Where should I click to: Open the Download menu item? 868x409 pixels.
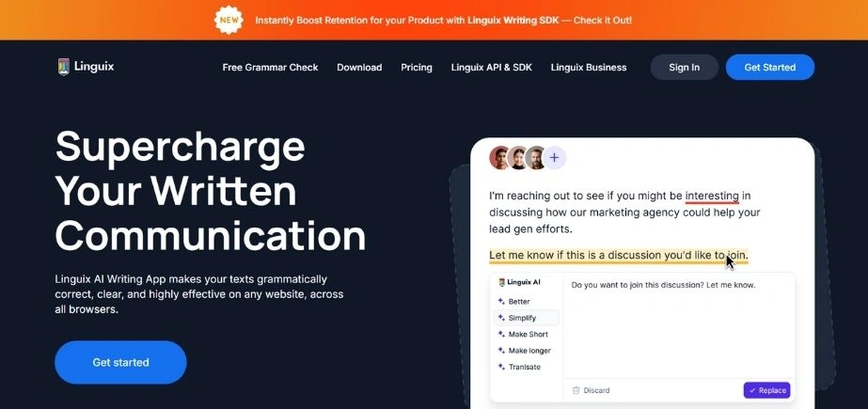tap(359, 68)
